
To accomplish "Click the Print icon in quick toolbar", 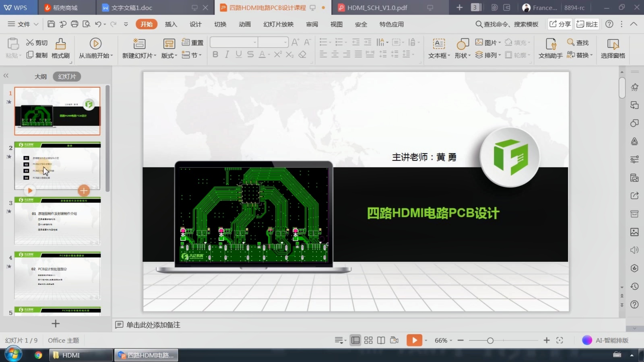I will (x=74, y=24).
